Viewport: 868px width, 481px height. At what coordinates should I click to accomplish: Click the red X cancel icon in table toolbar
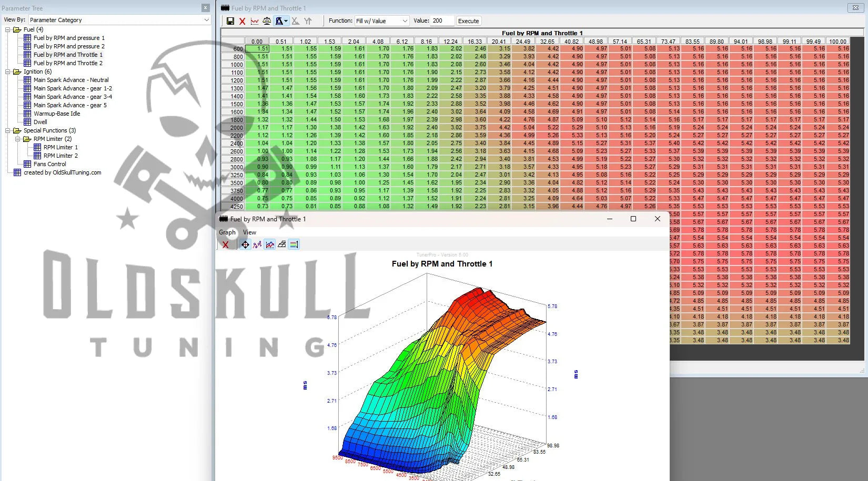[243, 21]
